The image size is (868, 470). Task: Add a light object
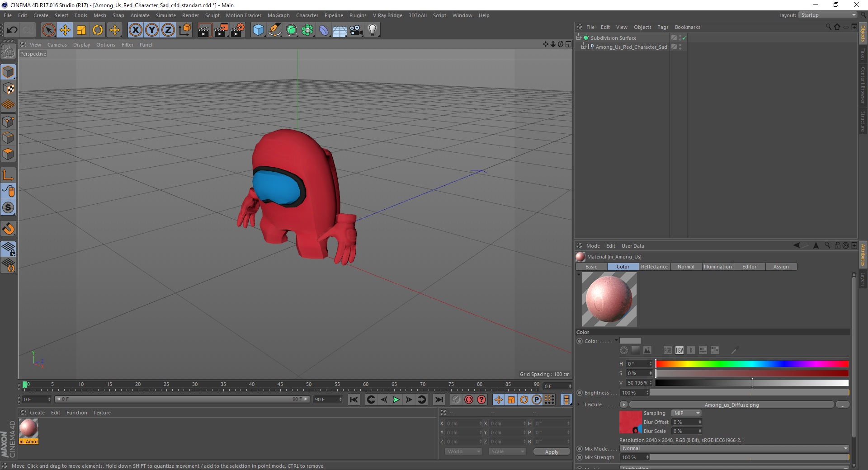[373, 30]
